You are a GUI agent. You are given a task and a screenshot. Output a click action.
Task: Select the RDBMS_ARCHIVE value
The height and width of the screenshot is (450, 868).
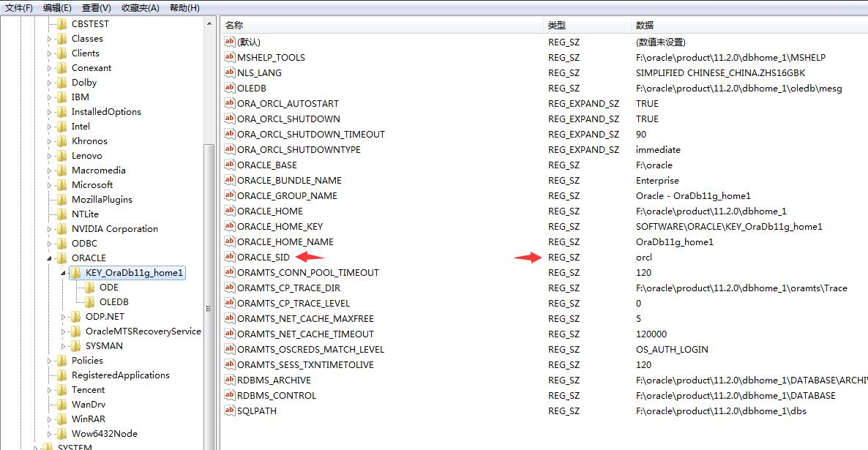tap(274, 380)
